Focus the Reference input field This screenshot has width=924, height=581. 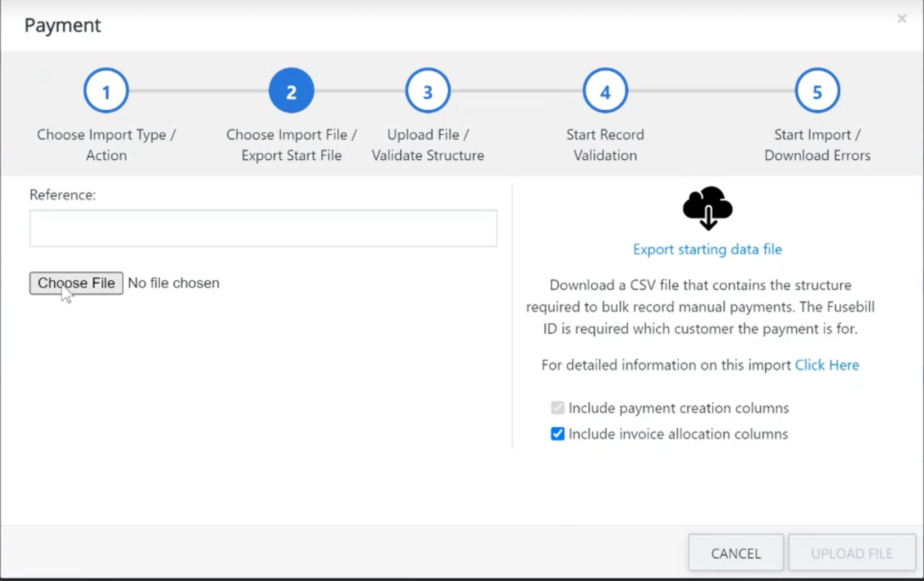[x=263, y=228]
